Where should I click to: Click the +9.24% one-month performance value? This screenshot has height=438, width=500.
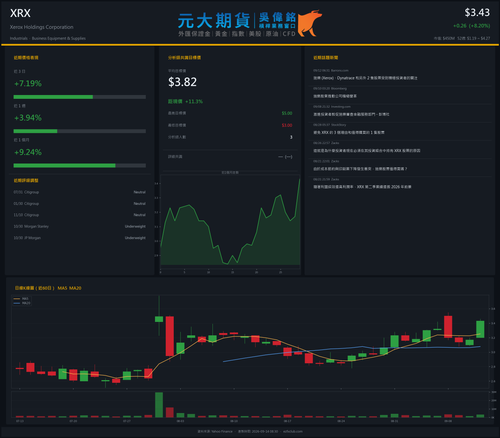pyautogui.click(x=28, y=152)
